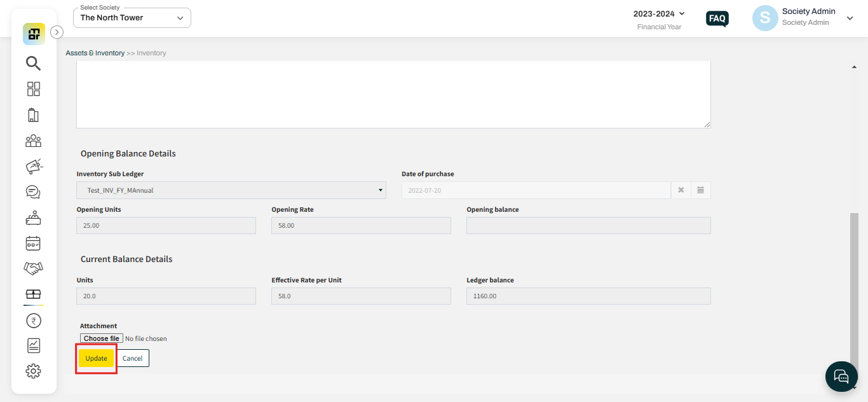The image size is (868, 402).
Task: Open the Inventory Sub Ledger dropdown
Action: coord(231,190)
